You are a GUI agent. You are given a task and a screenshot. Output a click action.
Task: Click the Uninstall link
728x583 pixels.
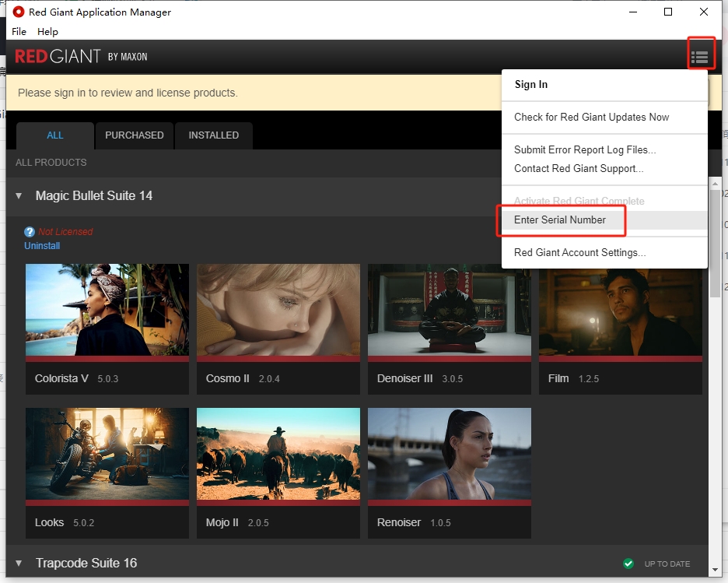[42, 246]
